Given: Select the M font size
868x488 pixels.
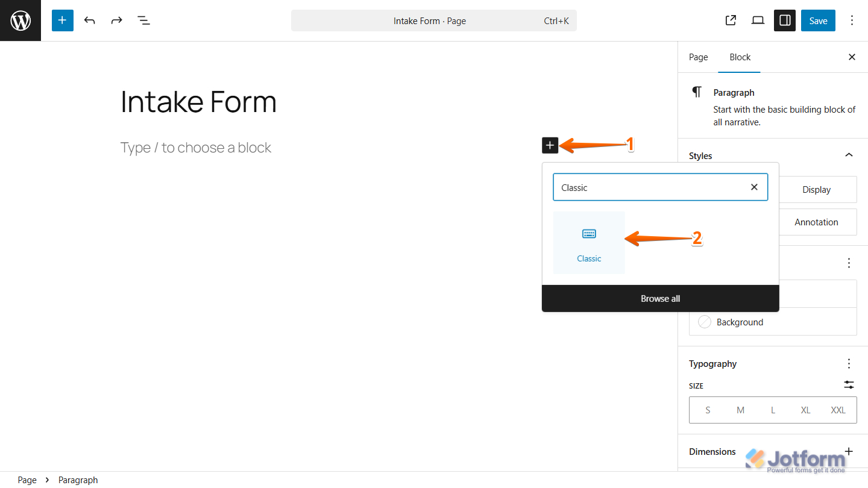Looking at the screenshot, I should [740, 410].
